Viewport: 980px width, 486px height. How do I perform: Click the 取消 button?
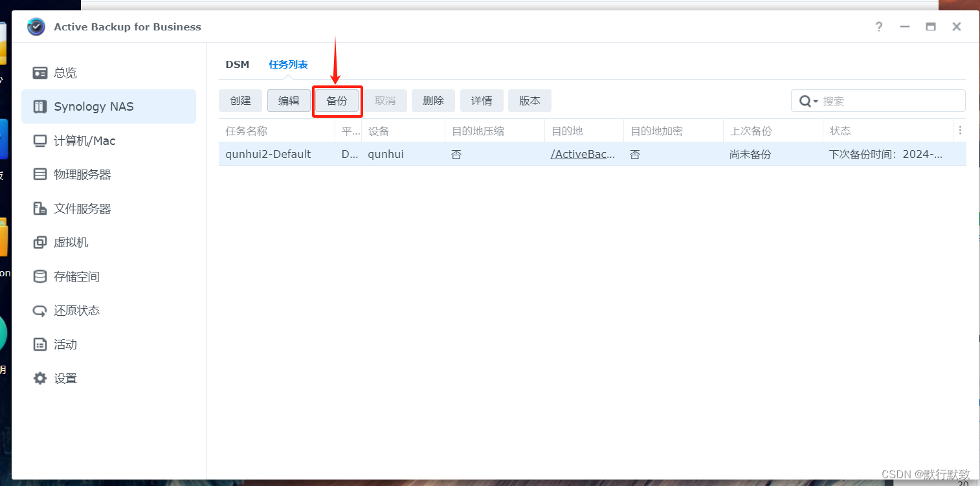[x=385, y=101]
